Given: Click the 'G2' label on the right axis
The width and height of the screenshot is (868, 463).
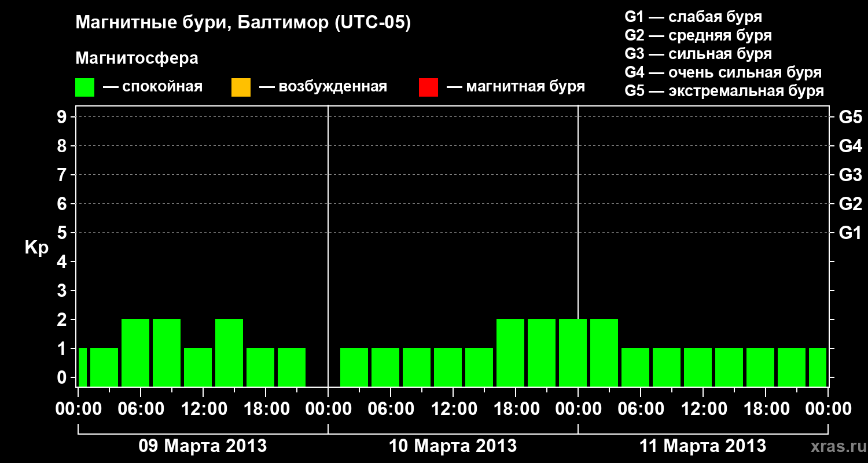Looking at the screenshot, I should coord(851,204).
